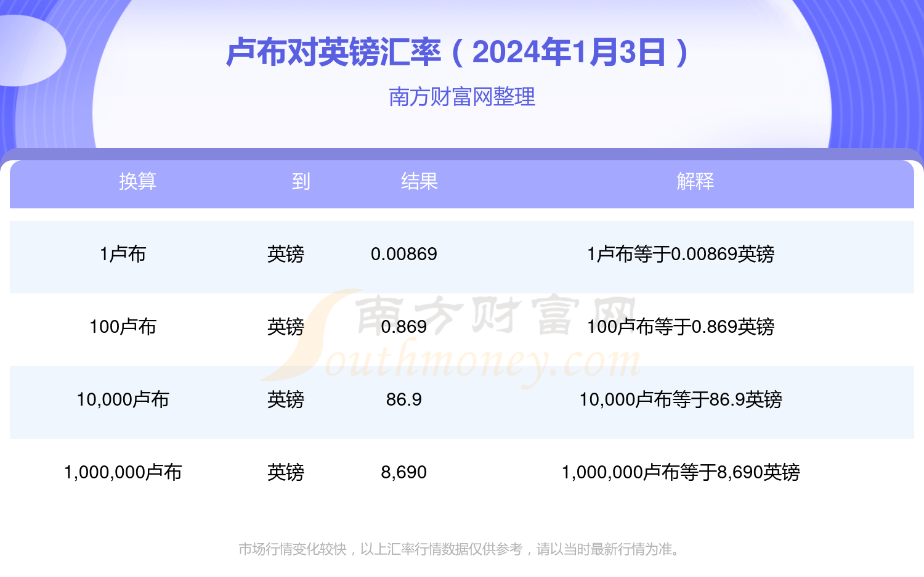Click the 解释 column header
Screen dimensions: 924x577
695,181
